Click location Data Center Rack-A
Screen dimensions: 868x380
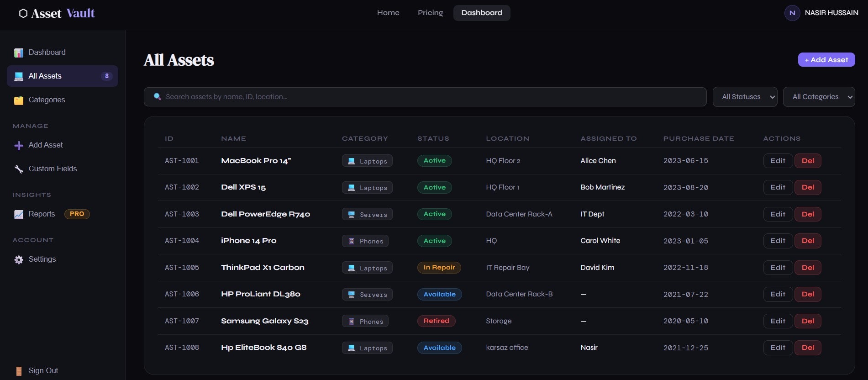[519, 214]
